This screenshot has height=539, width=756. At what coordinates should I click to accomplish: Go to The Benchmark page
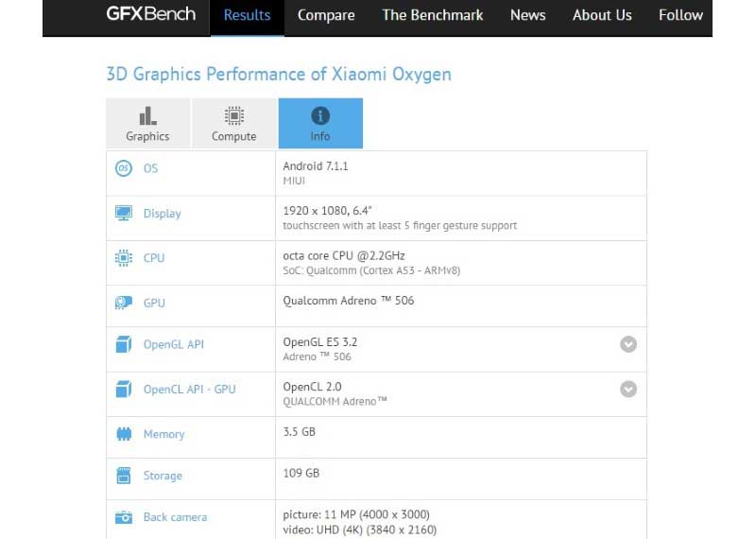pos(433,15)
